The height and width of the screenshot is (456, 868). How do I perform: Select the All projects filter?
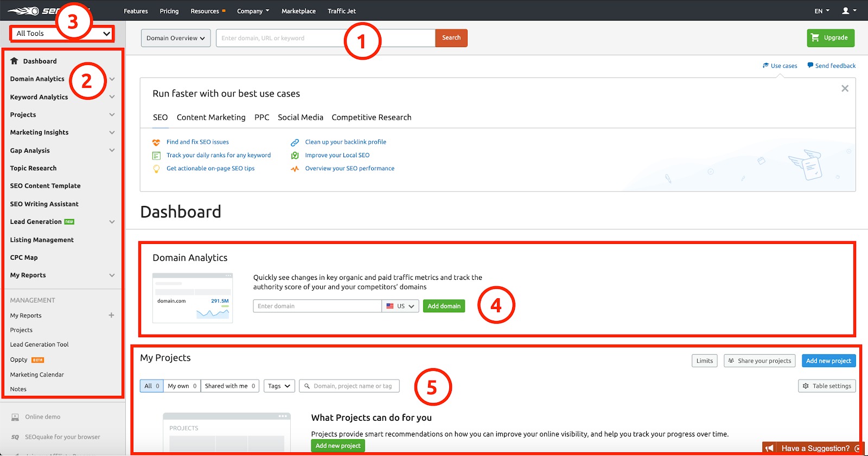click(152, 386)
